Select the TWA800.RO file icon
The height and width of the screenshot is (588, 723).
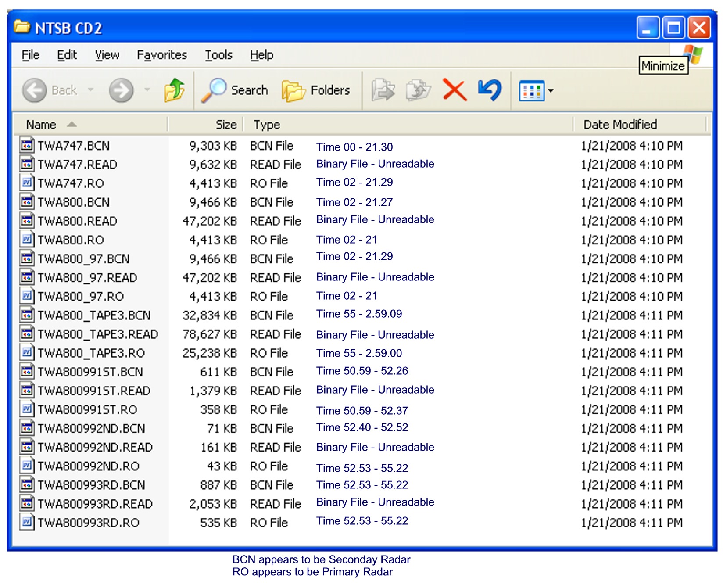point(27,239)
